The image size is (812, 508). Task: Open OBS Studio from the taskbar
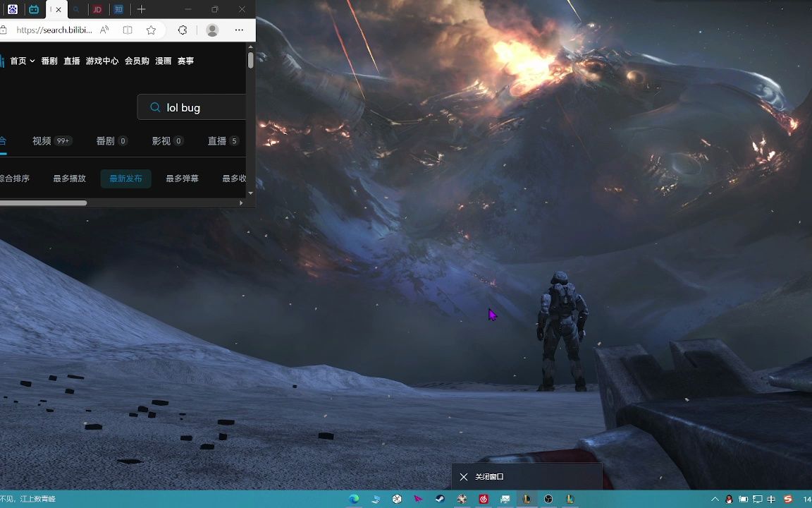[x=548, y=499]
